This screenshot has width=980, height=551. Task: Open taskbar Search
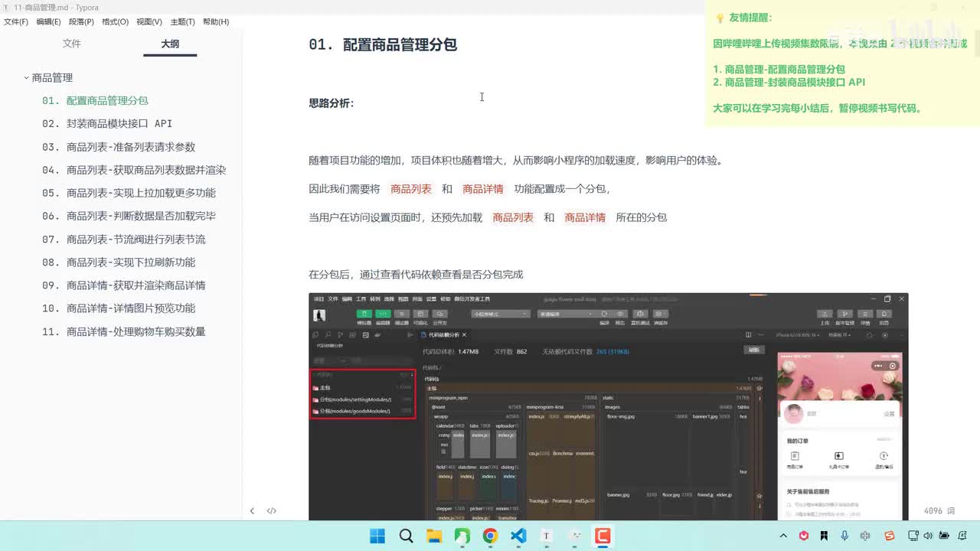[407, 536]
